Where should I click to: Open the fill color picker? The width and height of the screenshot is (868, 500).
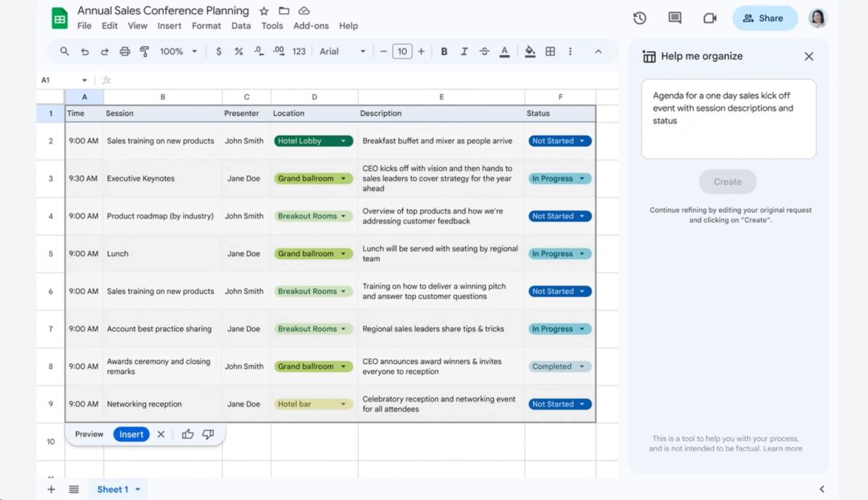pyautogui.click(x=529, y=51)
